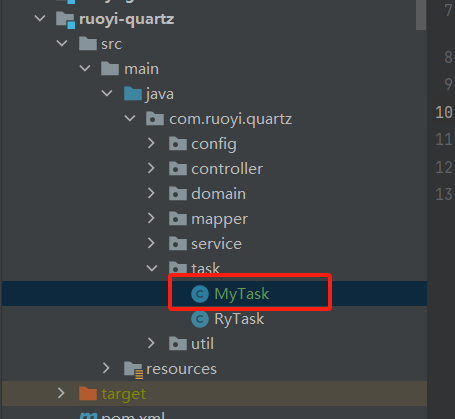Expand the controller package
Screen dimensions: 455x419
[x=151, y=168]
